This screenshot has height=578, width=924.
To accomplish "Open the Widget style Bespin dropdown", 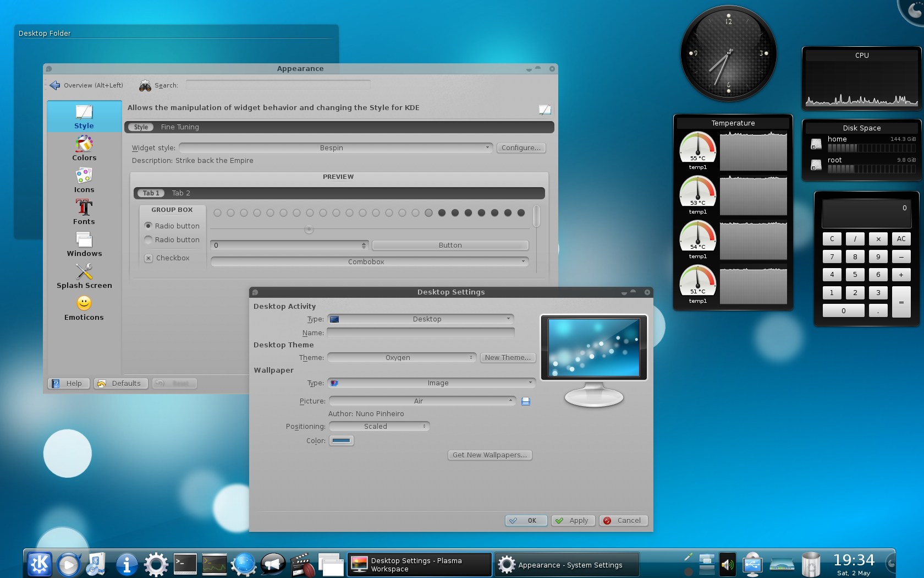I will pos(335,148).
